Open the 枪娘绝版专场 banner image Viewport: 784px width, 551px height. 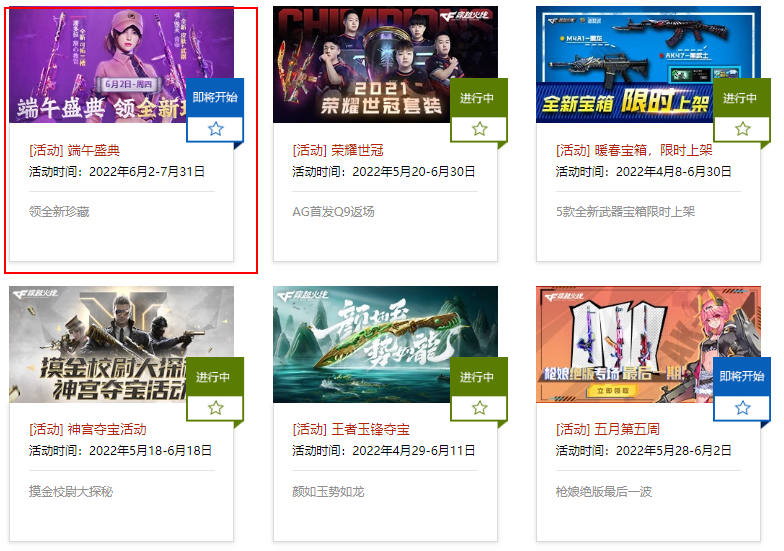(648, 344)
